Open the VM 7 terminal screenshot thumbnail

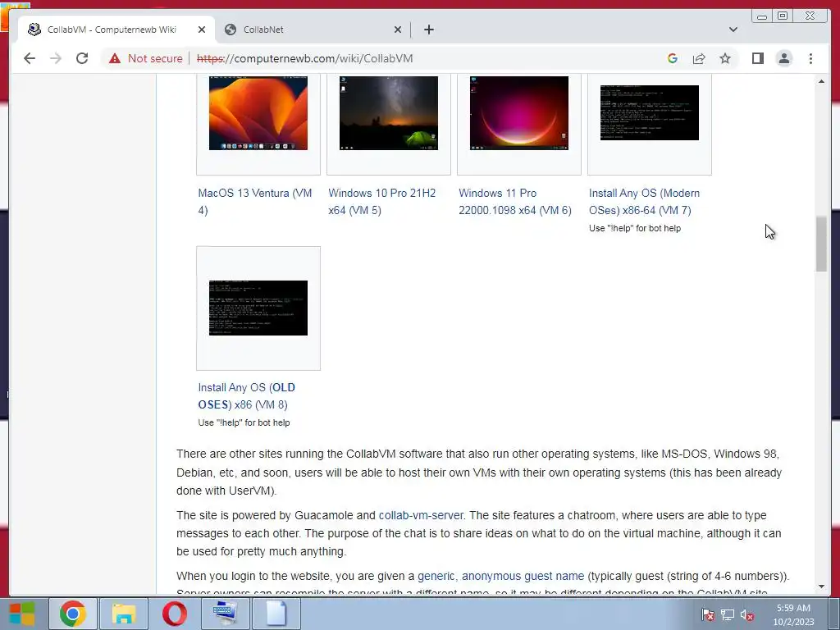click(x=650, y=112)
